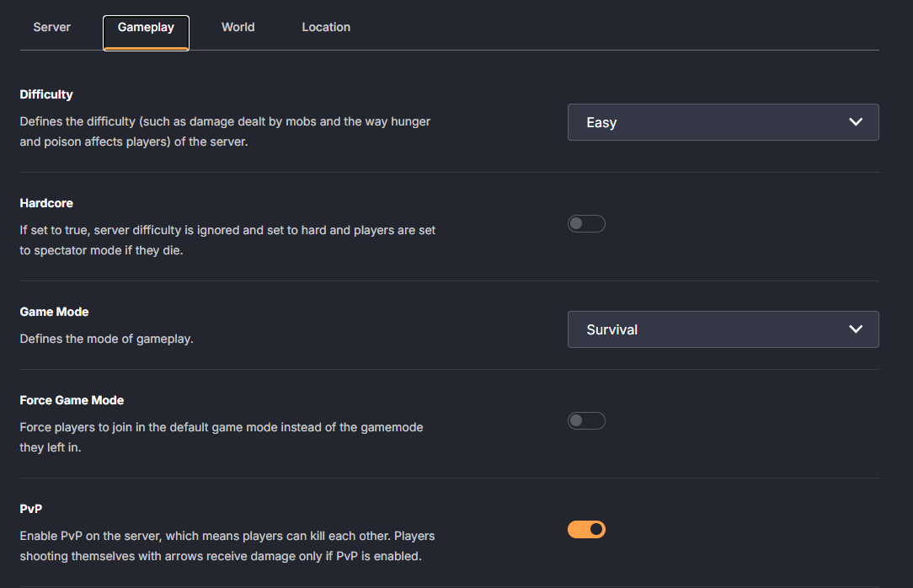The width and height of the screenshot is (913, 588).
Task: Expand the Game Mode dropdown
Action: click(x=723, y=329)
